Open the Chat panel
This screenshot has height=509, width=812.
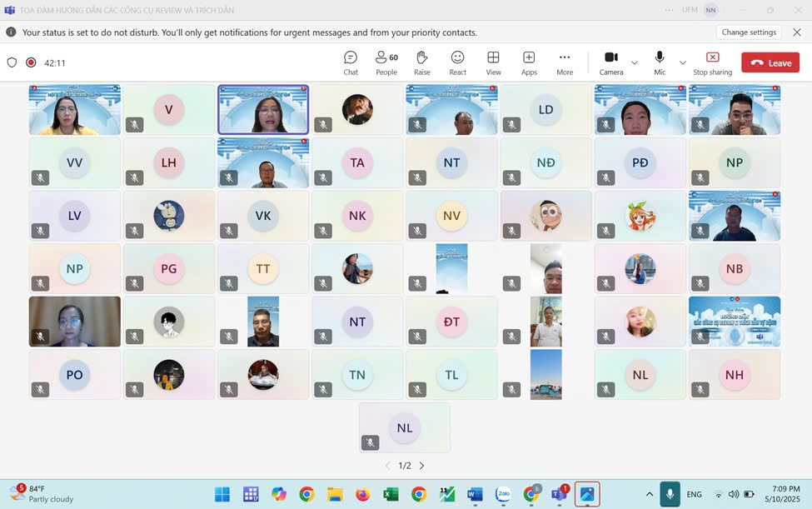351,62
